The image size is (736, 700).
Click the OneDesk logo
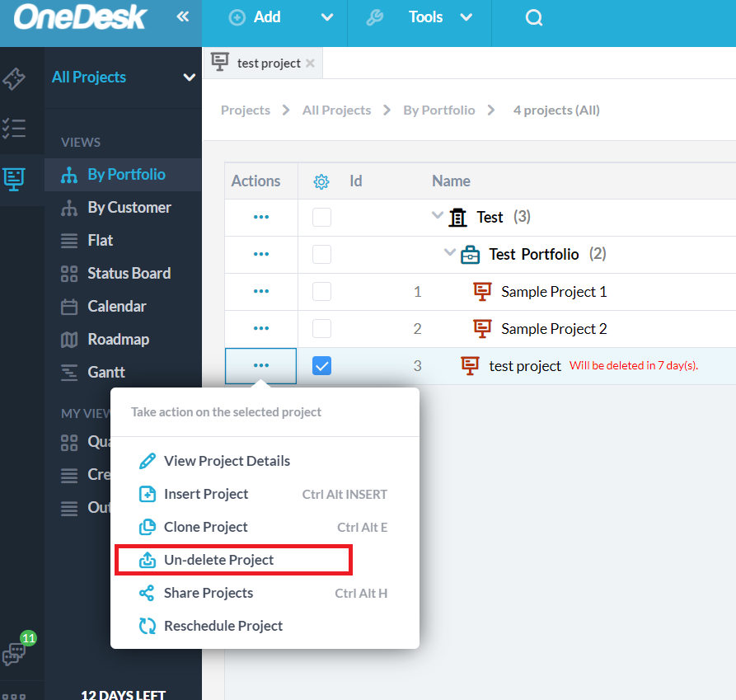point(80,18)
